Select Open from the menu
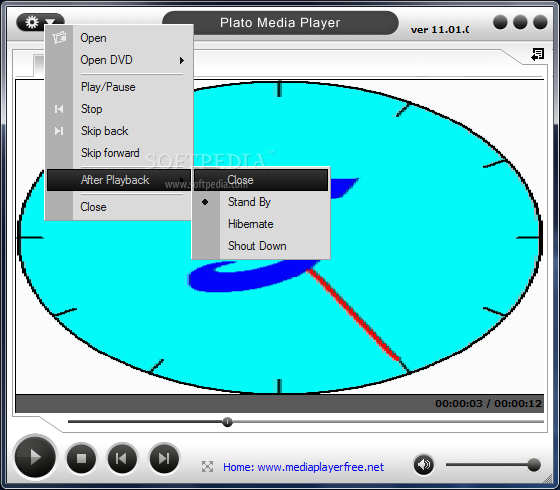The height and width of the screenshot is (490, 560). point(119,38)
